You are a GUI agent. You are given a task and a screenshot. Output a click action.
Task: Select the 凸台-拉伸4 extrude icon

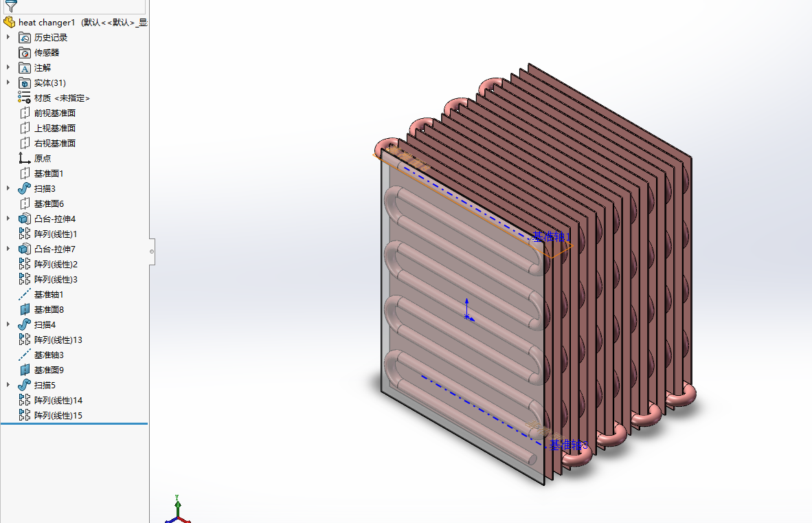click(x=24, y=219)
